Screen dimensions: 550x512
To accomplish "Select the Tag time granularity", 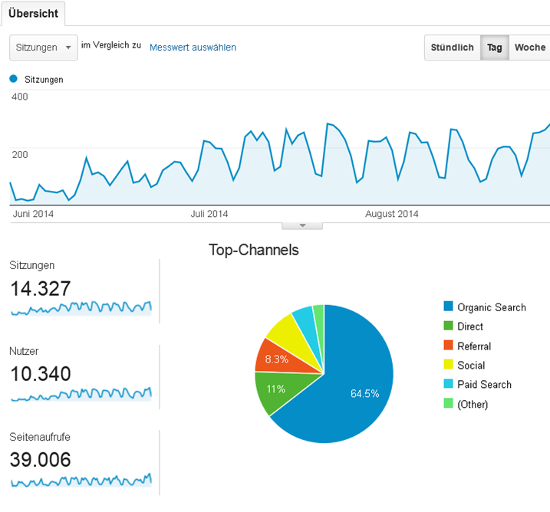I will (494, 47).
